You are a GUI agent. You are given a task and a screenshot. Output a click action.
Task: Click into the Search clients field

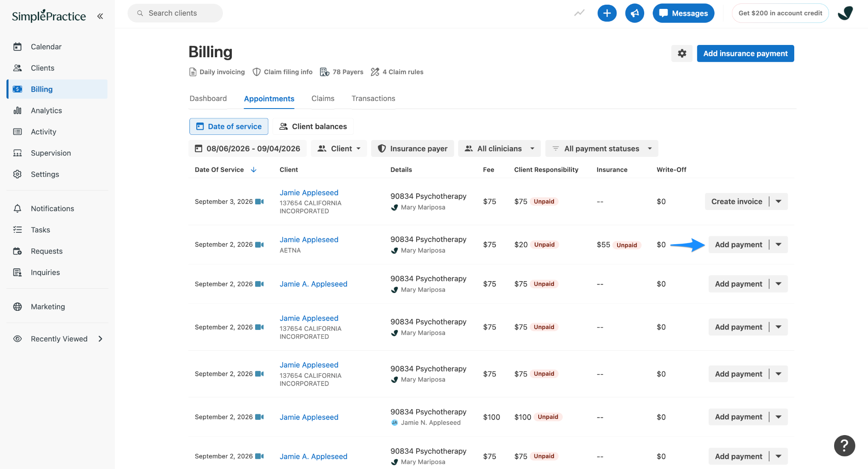pyautogui.click(x=175, y=13)
